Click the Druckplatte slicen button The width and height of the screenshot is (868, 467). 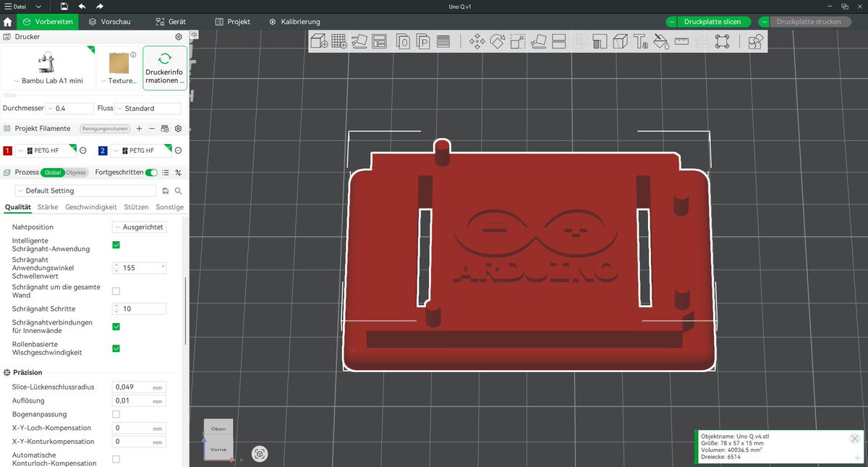[x=712, y=22]
